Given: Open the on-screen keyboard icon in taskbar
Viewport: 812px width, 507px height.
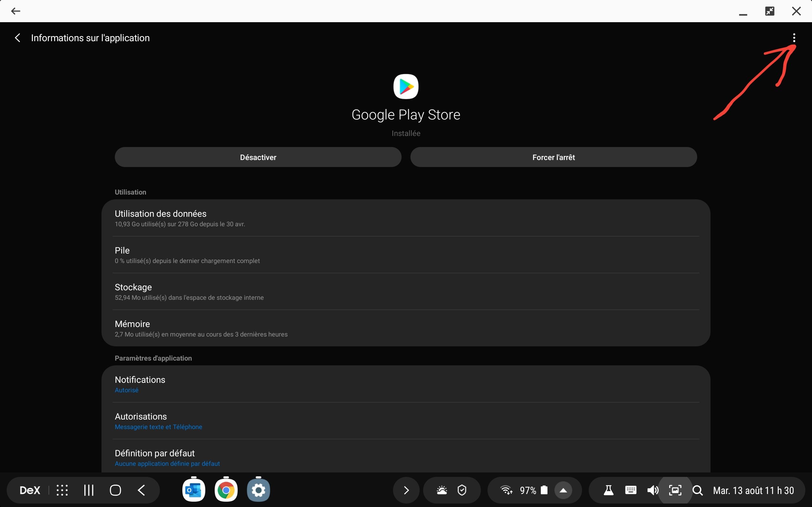Looking at the screenshot, I should coord(631,490).
